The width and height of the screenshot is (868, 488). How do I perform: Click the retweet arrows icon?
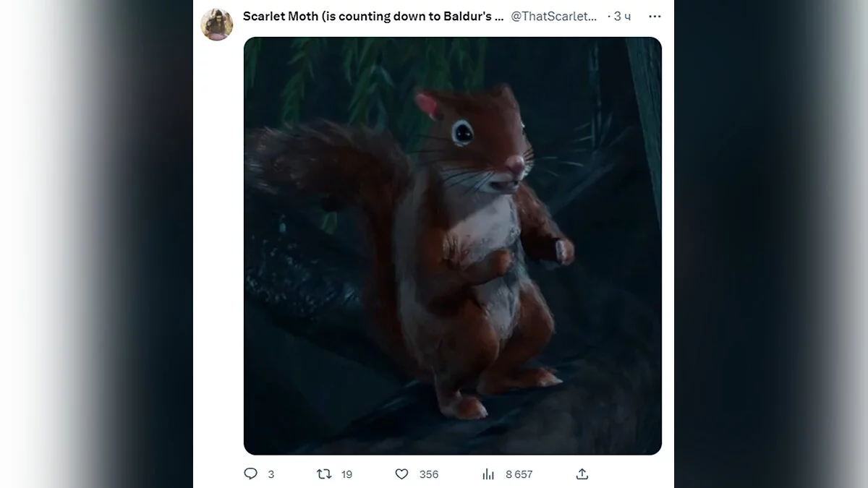point(324,474)
